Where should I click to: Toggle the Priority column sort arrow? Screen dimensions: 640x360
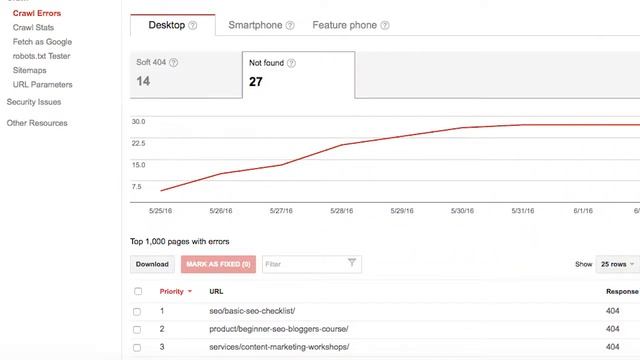pyautogui.click(x=190, y=291)
